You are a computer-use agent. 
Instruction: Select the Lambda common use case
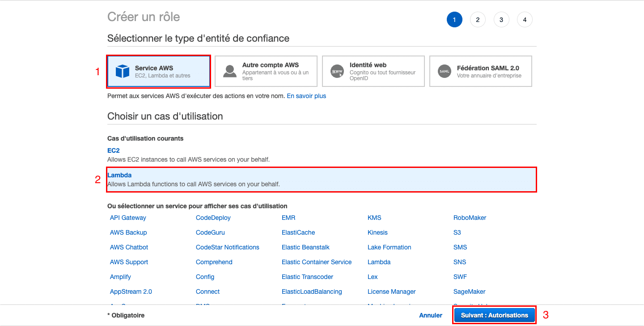(x=322, y=180)
